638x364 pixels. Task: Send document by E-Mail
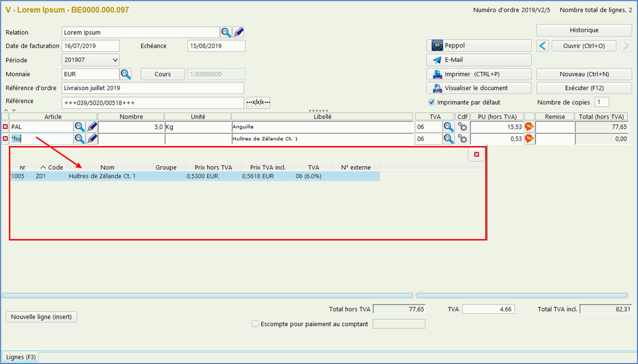[x=479, y=60]
